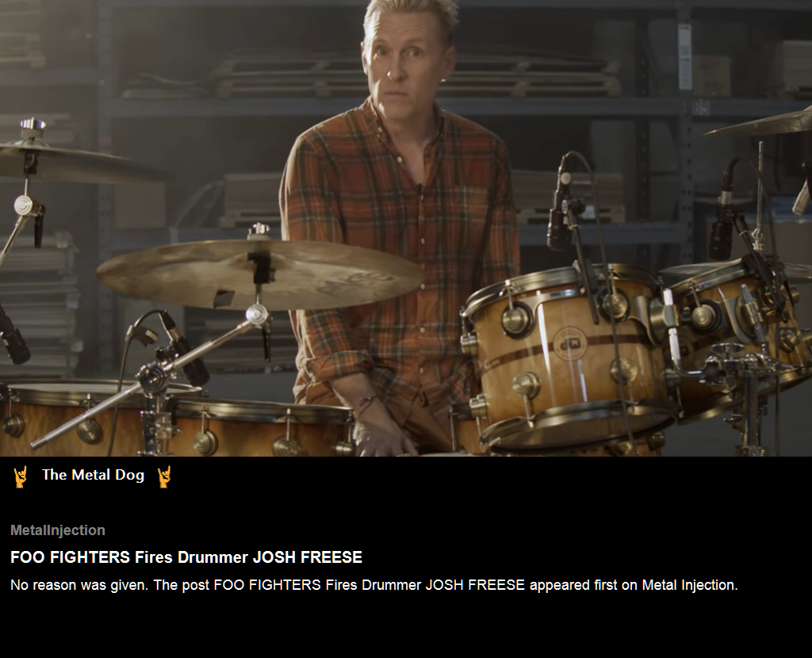Click the wing nut atop the center cymbal

(x=259, y=231)
